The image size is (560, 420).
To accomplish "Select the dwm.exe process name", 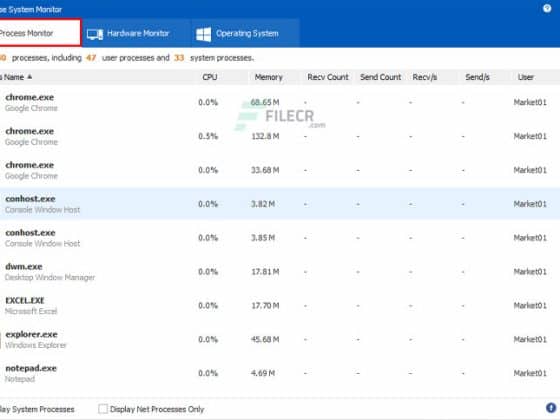I will (24, 267).
